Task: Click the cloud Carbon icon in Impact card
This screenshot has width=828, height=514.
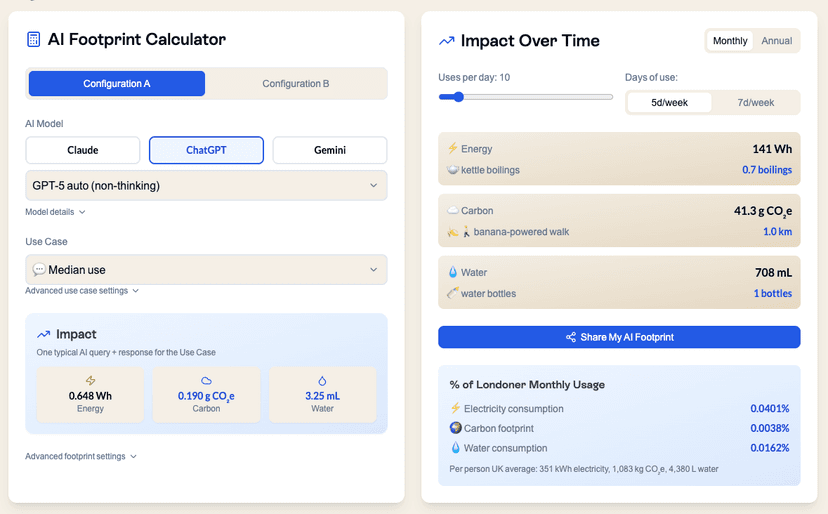Action: 206,381
